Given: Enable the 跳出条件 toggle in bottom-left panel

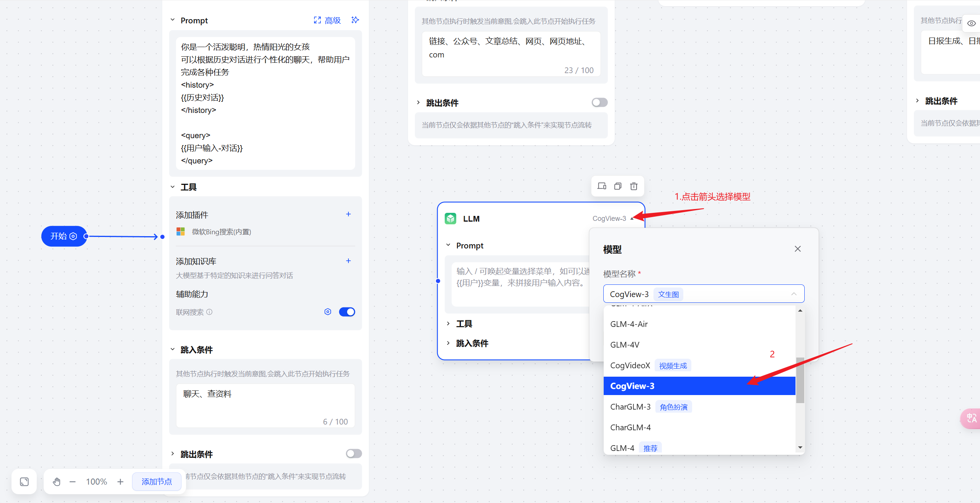Looking at the screenshot, I should pyautogui.click(x=354, y=454).
